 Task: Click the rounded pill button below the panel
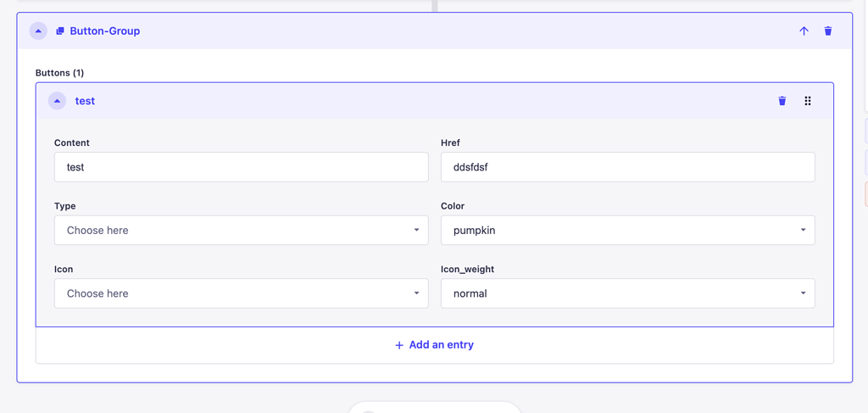click(435, 407)
